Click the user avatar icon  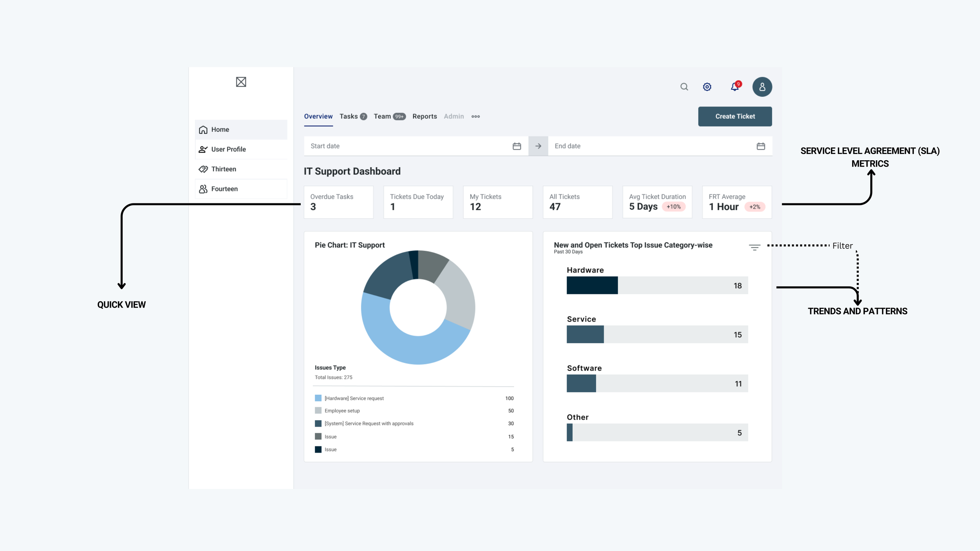pyautogui.click(x=762, y=87)
